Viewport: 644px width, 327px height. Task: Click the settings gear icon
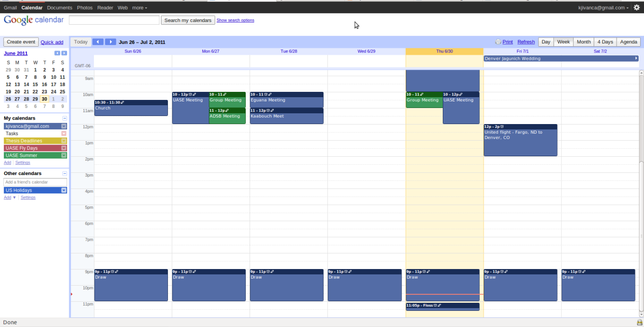tap(636, 8)
